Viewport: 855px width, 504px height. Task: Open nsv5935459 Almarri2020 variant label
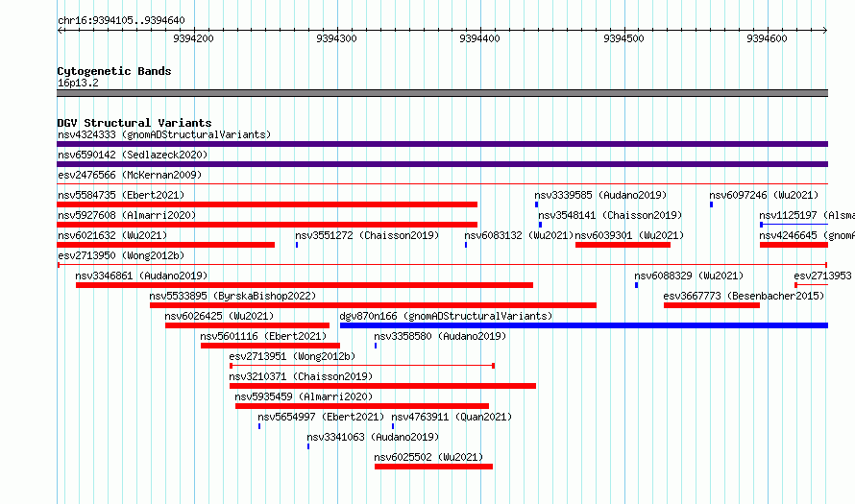[x=304, y=396]
